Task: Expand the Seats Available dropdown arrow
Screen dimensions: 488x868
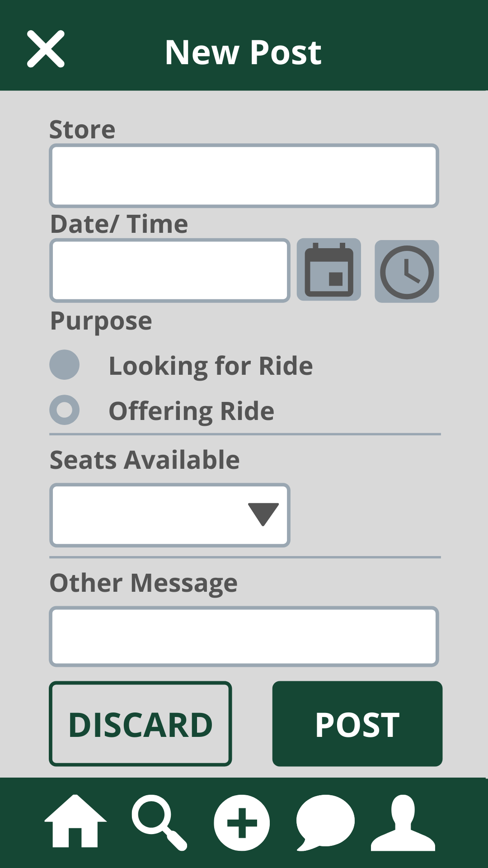Action: (263, 514)
